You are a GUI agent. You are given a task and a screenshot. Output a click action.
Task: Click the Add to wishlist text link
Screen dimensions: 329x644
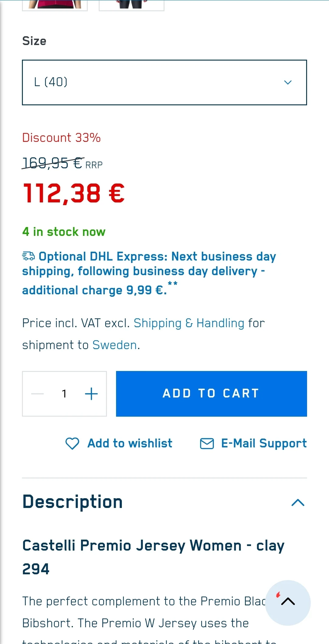click(x=130, y=443)
